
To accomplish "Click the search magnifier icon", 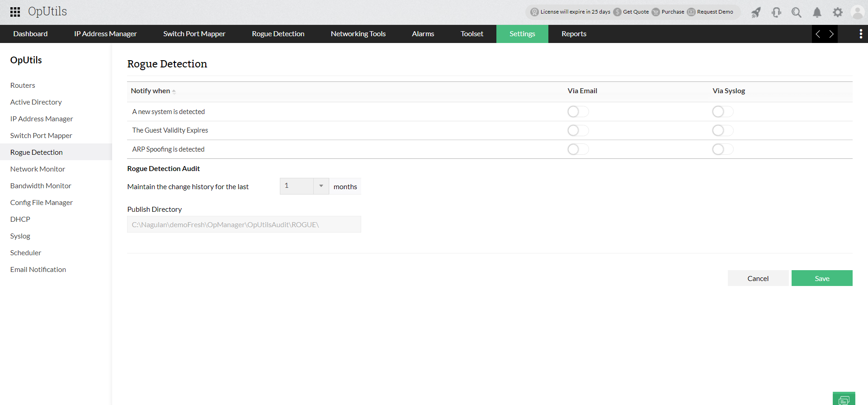I will [797, 12].
